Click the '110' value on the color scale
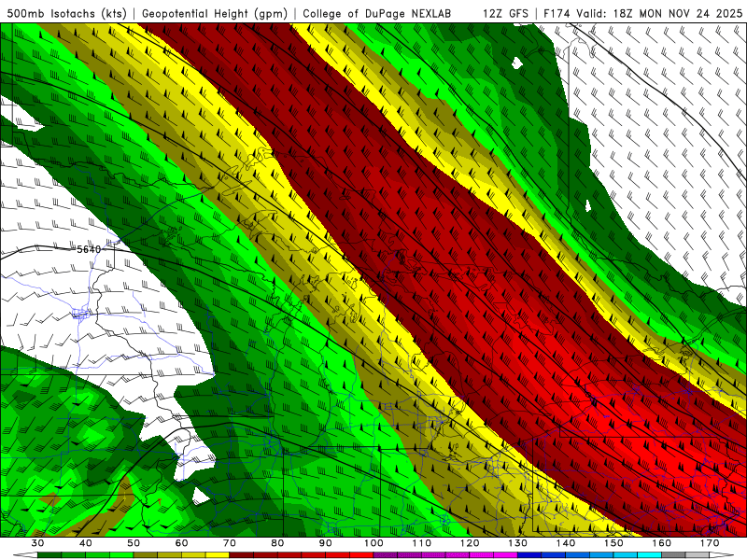Viewport: 747px width, 560px height. (x=422, y=543)
